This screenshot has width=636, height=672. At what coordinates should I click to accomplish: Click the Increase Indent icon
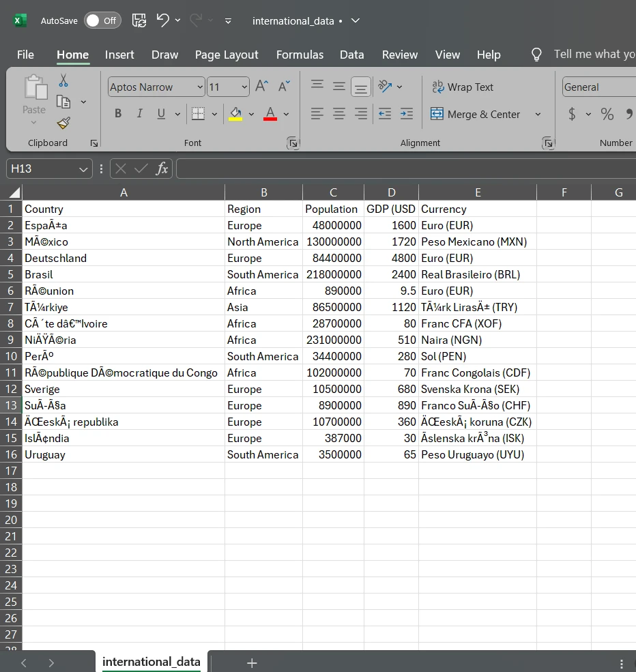click(407, 114)
